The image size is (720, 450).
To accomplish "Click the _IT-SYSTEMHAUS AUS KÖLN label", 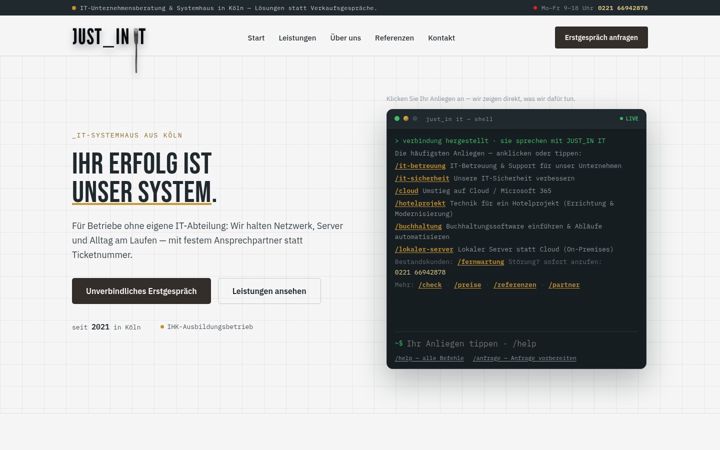I will pyautogui.click(x=127, y=135).
